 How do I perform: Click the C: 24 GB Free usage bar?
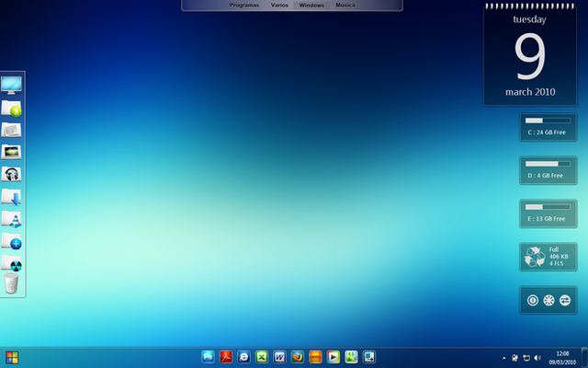[548, 121]
